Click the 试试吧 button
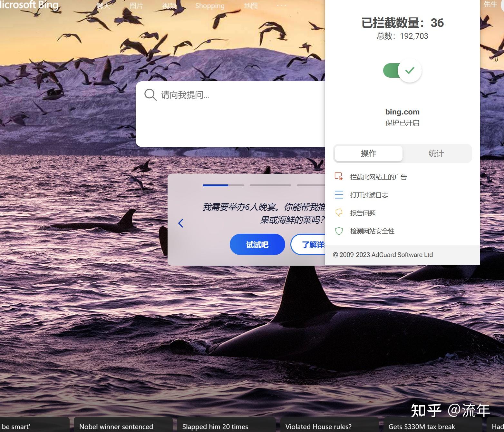The image size is (504, 432). [x=257, y=244]
